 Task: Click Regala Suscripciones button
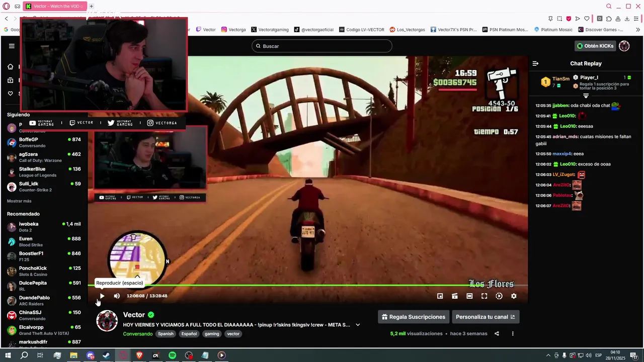tap(414, 317)
